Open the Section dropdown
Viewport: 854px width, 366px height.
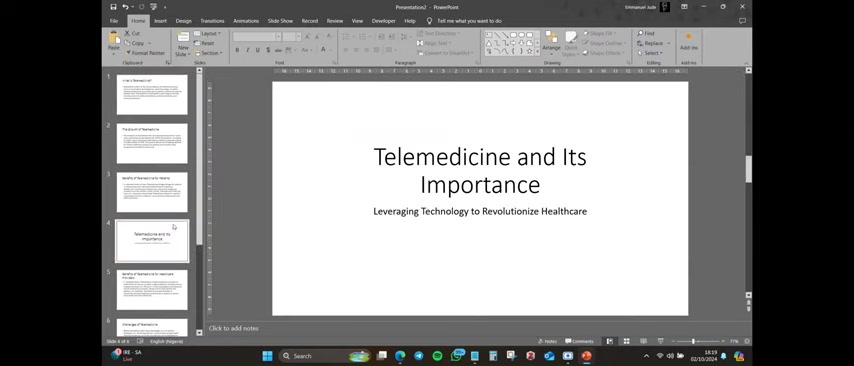(208, 53)
